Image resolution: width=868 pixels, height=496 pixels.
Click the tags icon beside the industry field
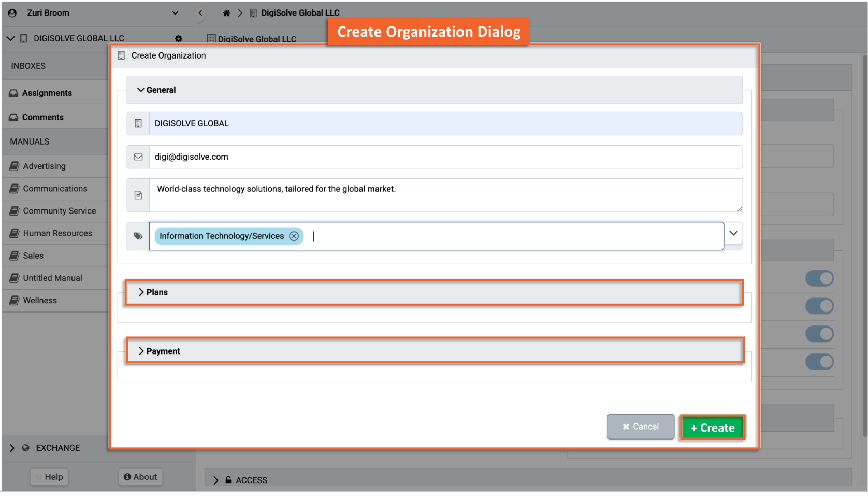coord(138,236)
